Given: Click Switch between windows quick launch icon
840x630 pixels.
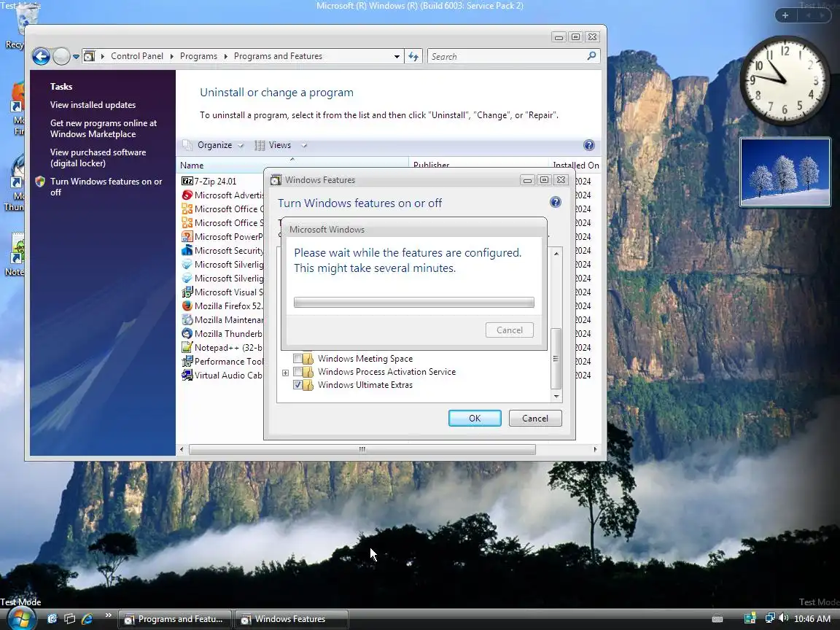Looking at the screenshot, I should (x=69, y=619).
